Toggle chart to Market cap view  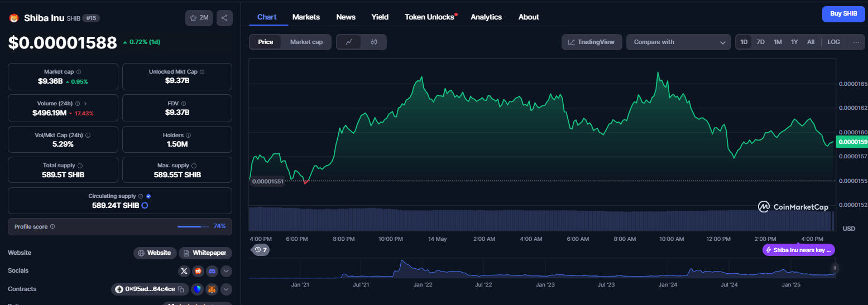(306, 42)
